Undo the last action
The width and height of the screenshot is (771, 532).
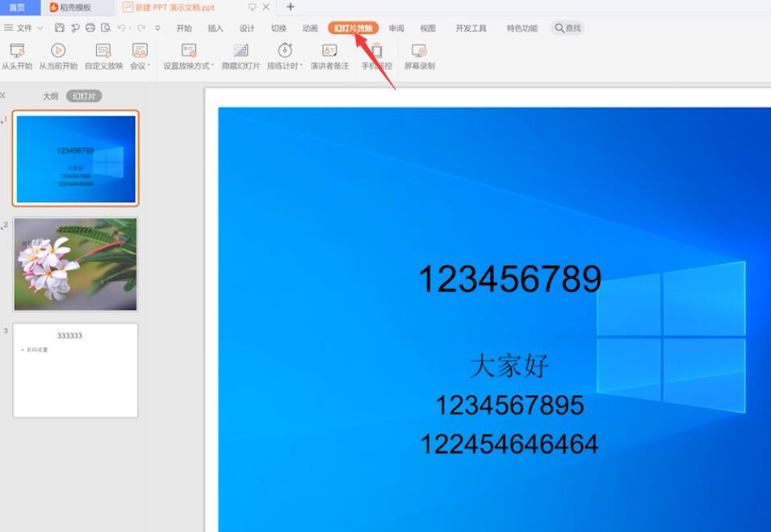[x=121, y=28]
